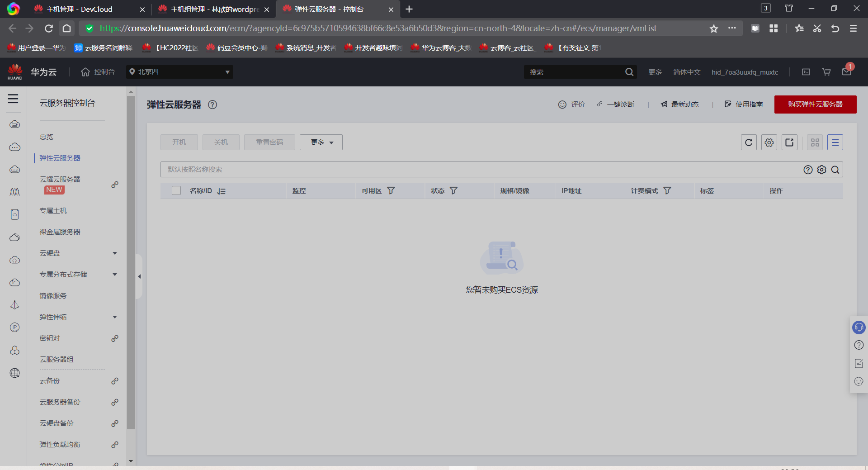Click the floating help question icon
The height and width of the screenshot is (470, 868).
pos(859,345)
